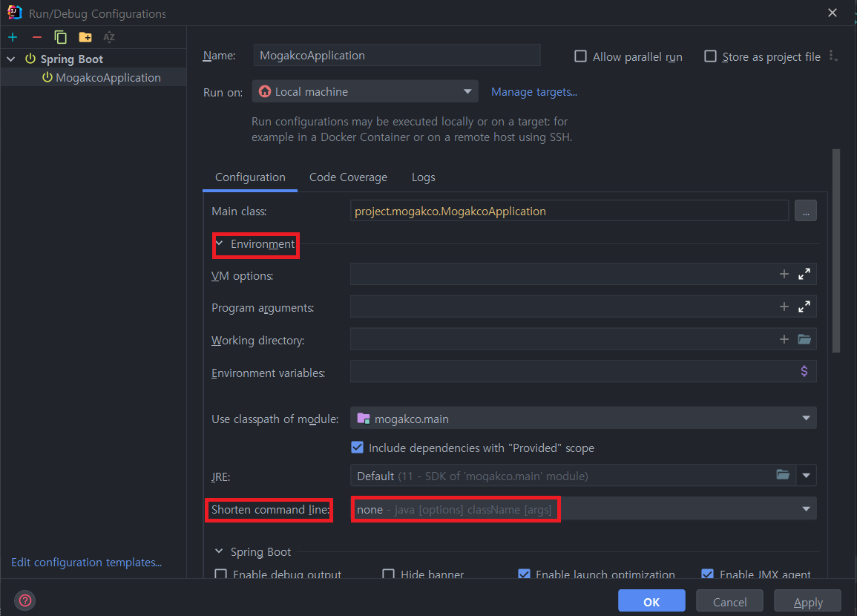Viewport: 857px width, 616px height.
Task: Copy configuration using the duplicate icon
Action: (x=61, y=37)
